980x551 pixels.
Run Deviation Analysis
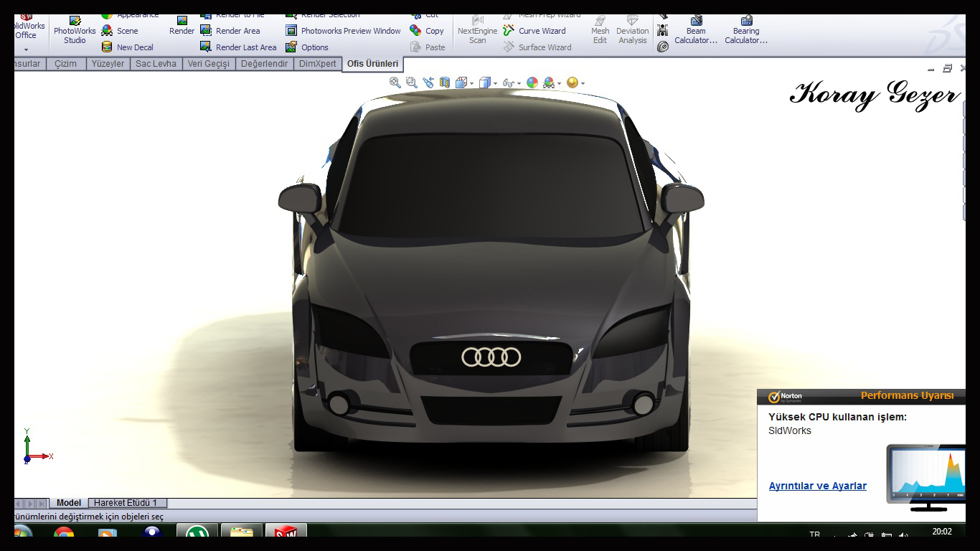pyautogui.click(x=632, y=29)
